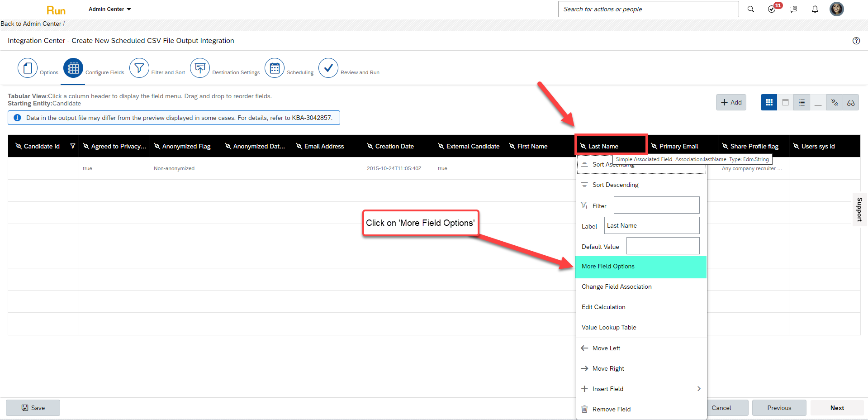Open the Anonymized Dat... column menu

pos(256,146)
